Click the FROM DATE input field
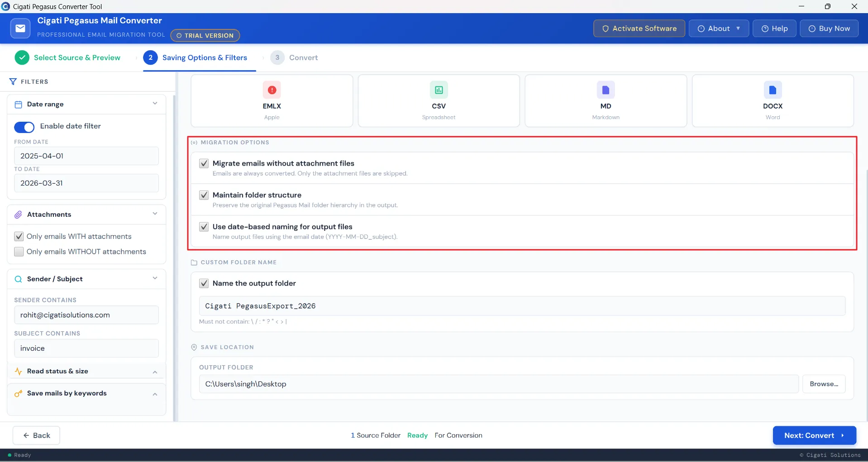 point(86,156)
